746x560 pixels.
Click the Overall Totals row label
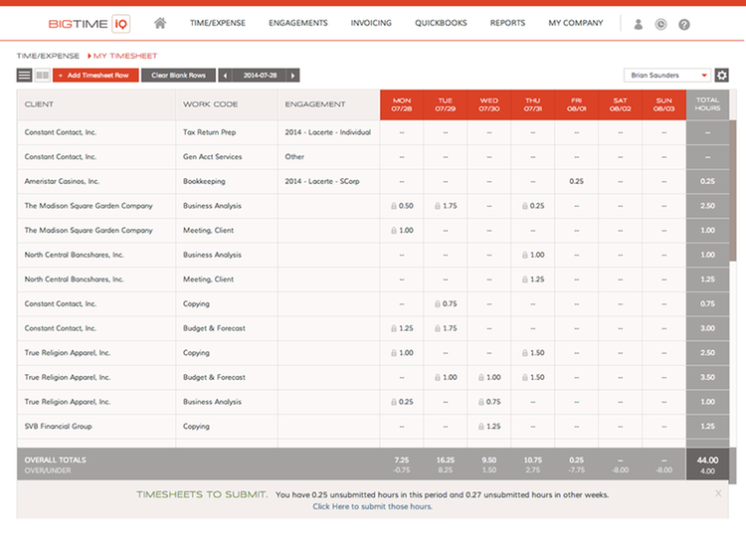point(55,461)
